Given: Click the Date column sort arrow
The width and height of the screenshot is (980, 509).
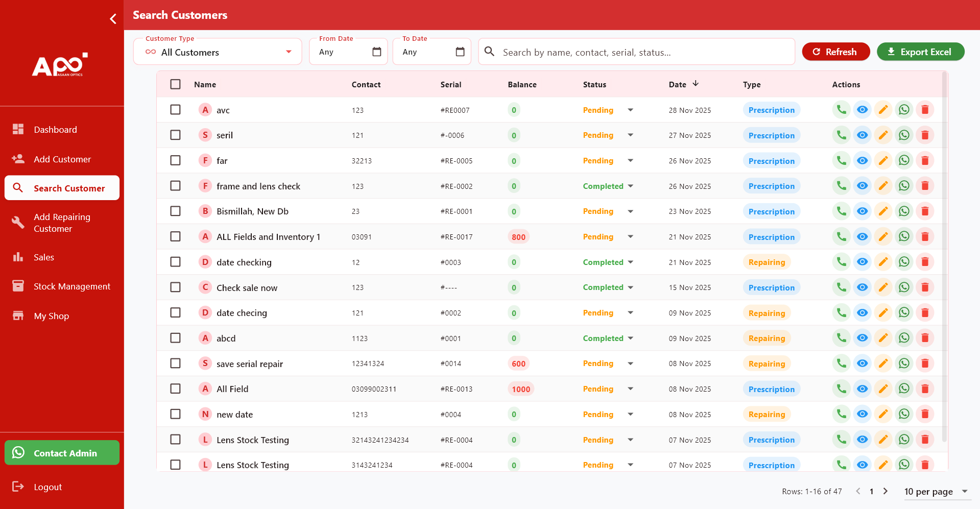Looking at the screenshot, I should 696,84.
